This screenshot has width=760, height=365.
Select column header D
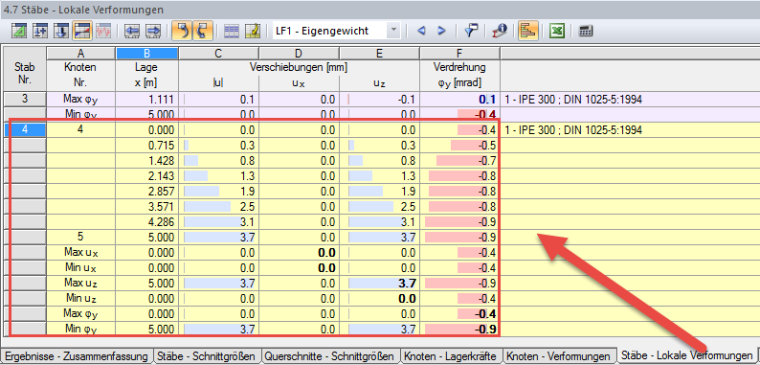(x=299, y=53)
